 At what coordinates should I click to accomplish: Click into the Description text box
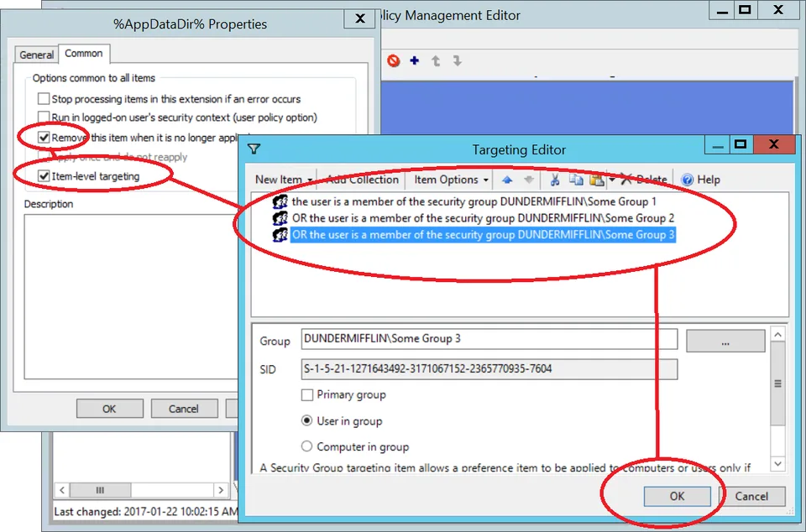pyautogui.click(x=131, y=297)
